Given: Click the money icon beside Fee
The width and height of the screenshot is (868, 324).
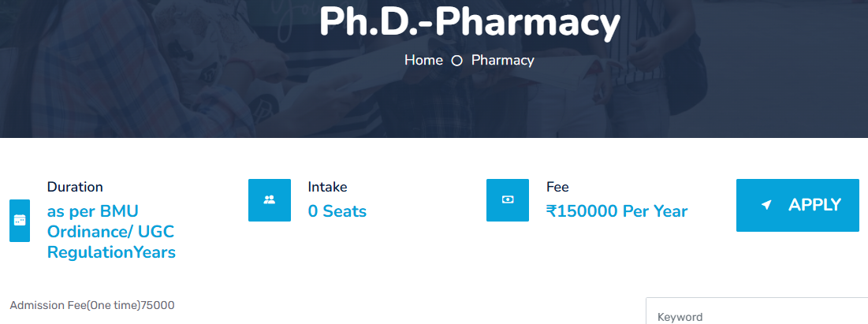Looking at the screenshot, I should pyautogui.click(x=508, y=200).
